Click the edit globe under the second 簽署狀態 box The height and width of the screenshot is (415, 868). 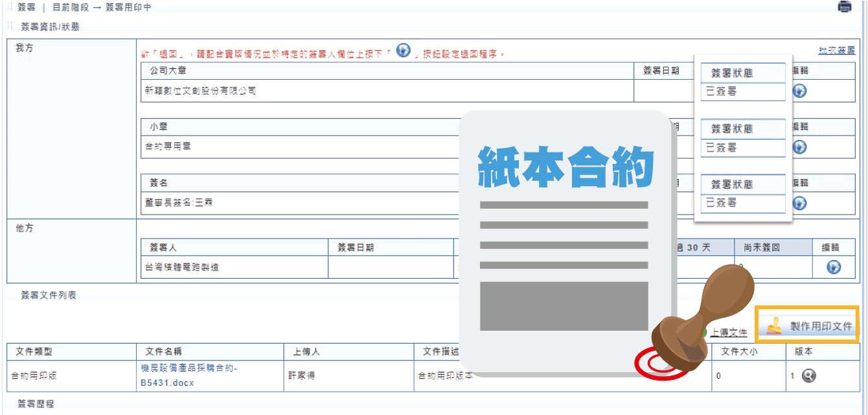click(x=799, y=147)
